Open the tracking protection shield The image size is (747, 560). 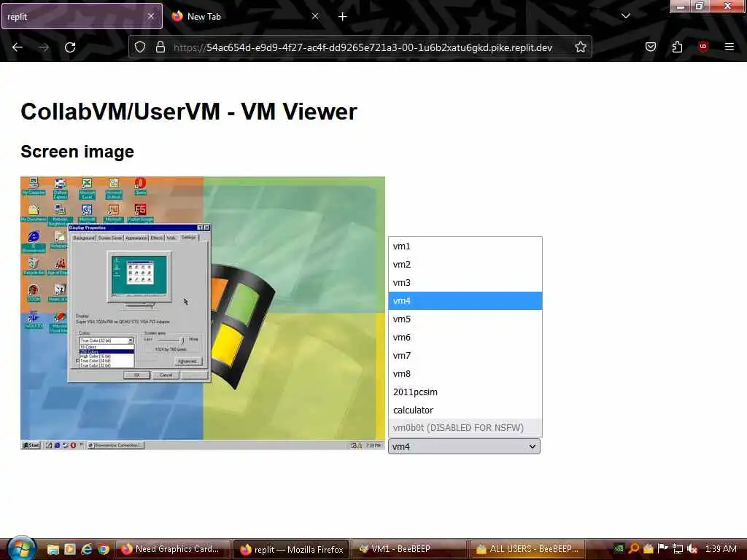coord(139,47)
